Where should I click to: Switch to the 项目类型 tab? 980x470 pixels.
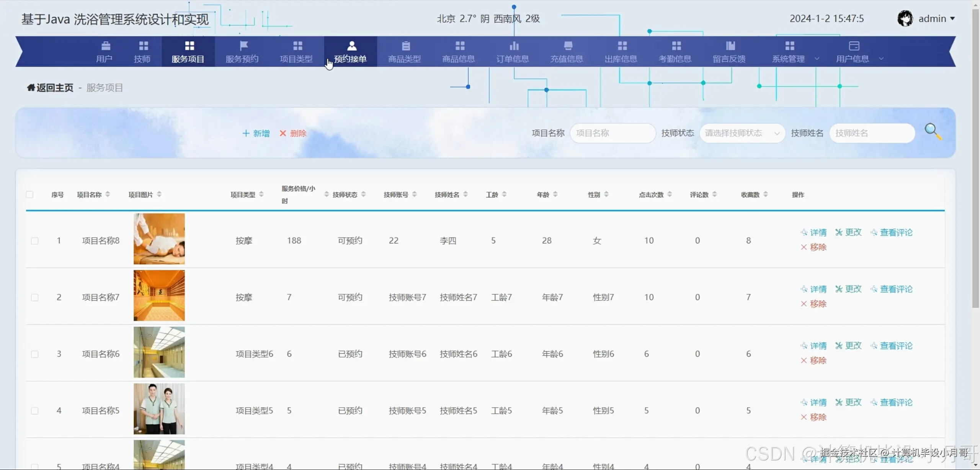(x=296, y=51)
